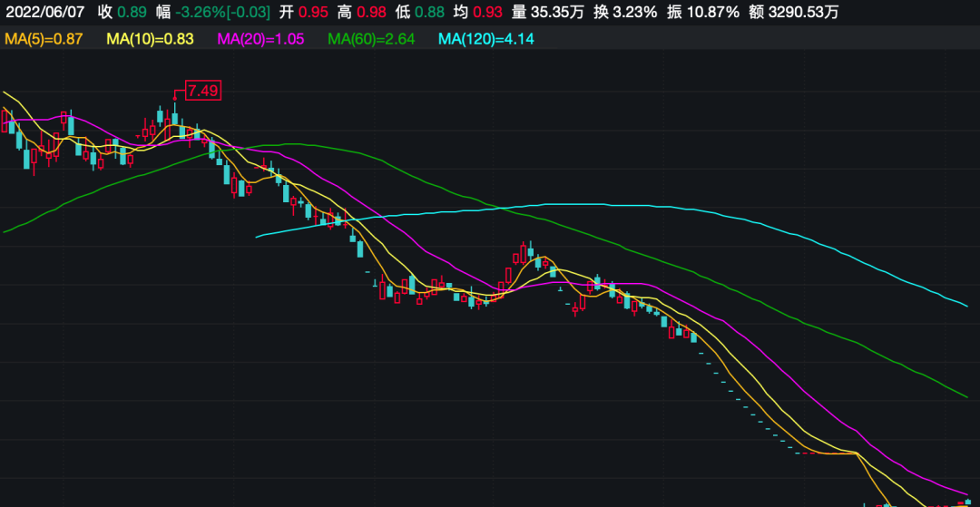Click the left start of cyan MA(120) line
Viewport: 980px width, 507px height.
[x=258, y=237]
